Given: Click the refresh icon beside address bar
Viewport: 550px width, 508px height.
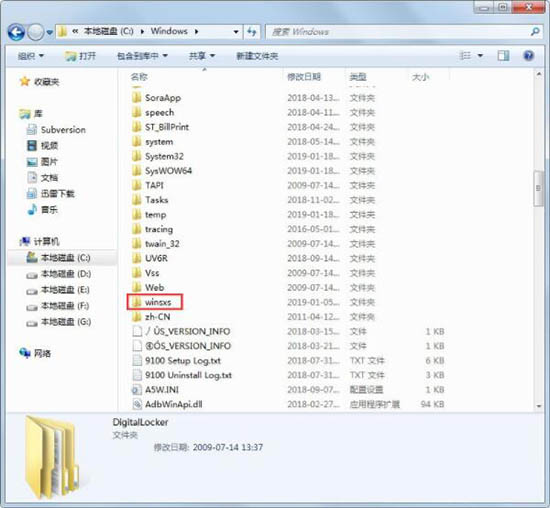Looking at the screenshot, I should tap(252, 32).
